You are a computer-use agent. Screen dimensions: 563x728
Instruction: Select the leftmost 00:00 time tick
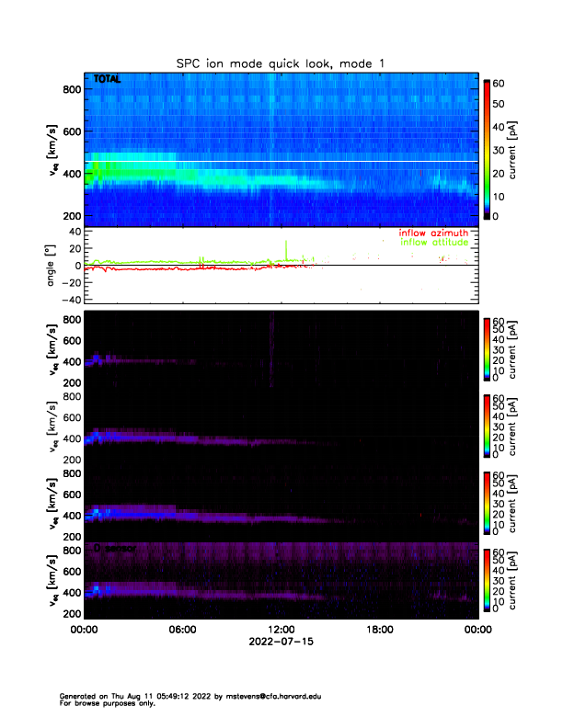[x=85, y=630]
